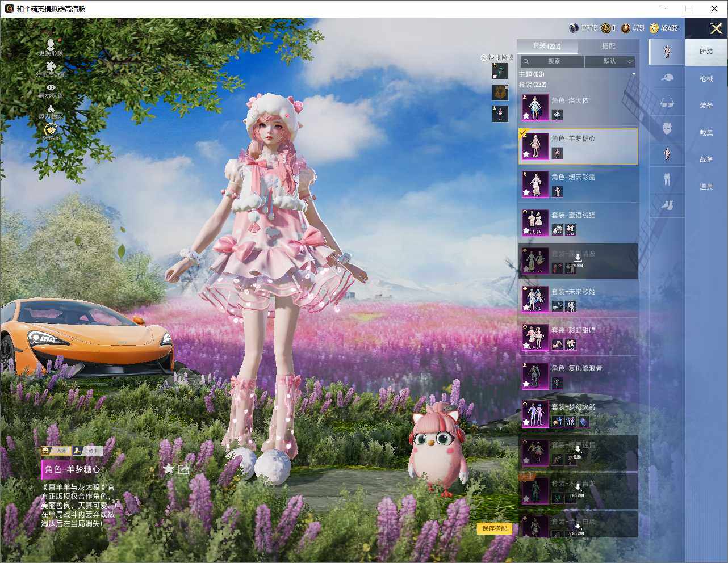The image size is (728, 563).
Task: Click the gold medal currency icon showing 0
Action: point(606,28)
